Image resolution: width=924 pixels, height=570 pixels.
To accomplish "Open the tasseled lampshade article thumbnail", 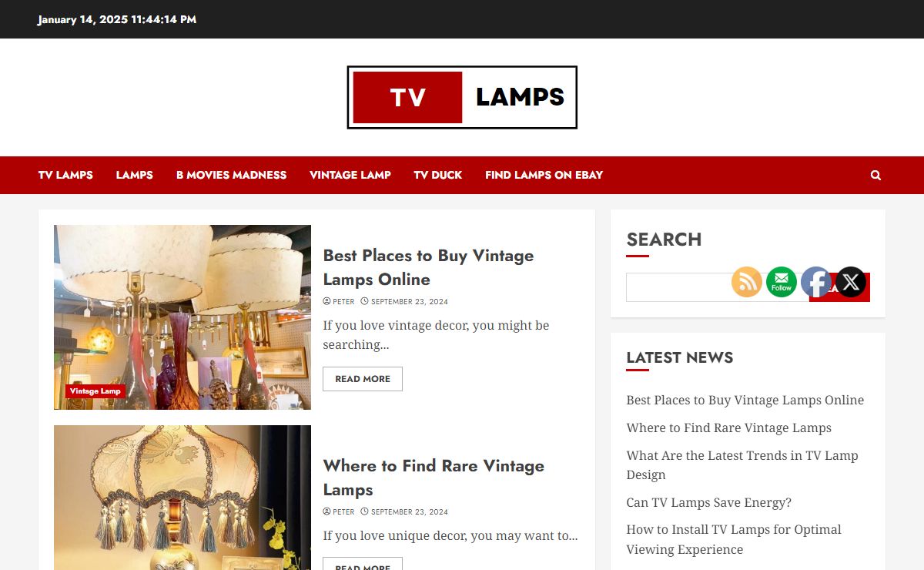I will [182, 498].
